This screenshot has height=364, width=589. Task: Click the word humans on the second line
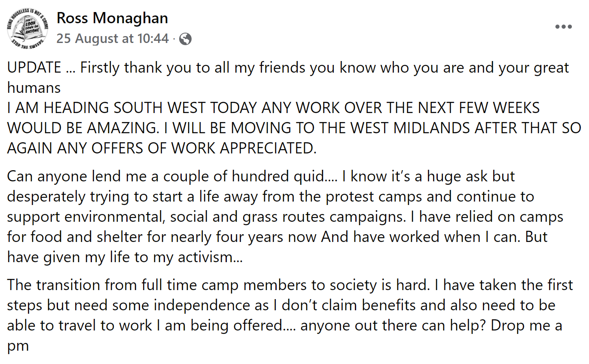[34, 88]
